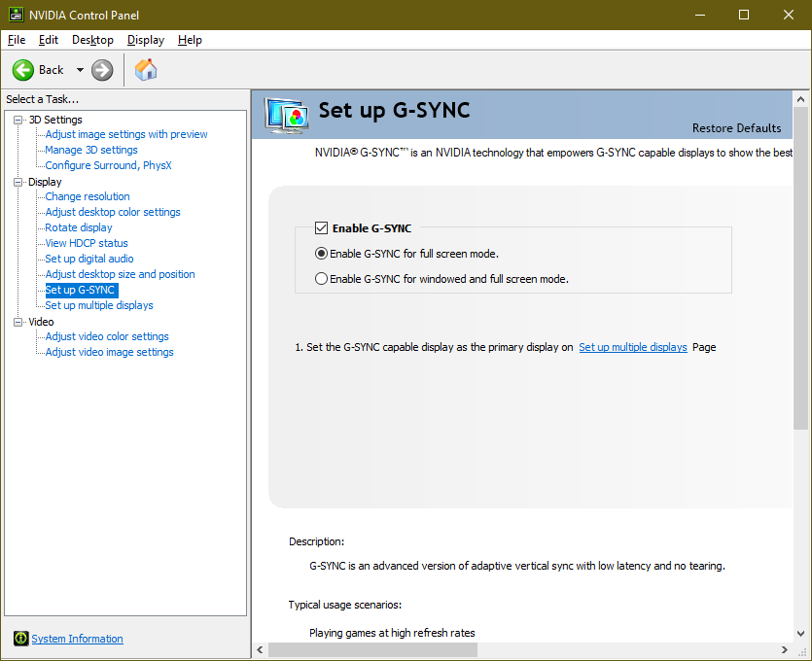Screen dimensions: 812x661
Task: Click the System Information NVIDIA logo icon
Action: (x=20, y=639)
